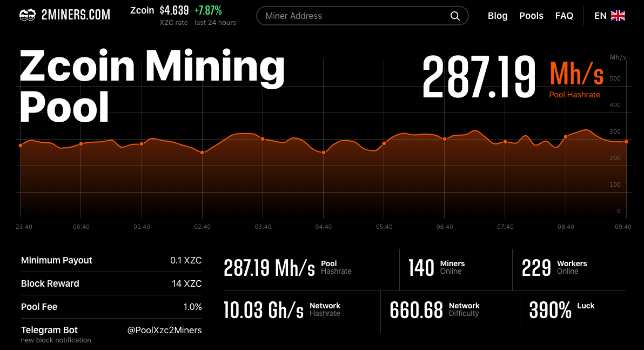Open the Pools menu item

(x=531, y=16)
